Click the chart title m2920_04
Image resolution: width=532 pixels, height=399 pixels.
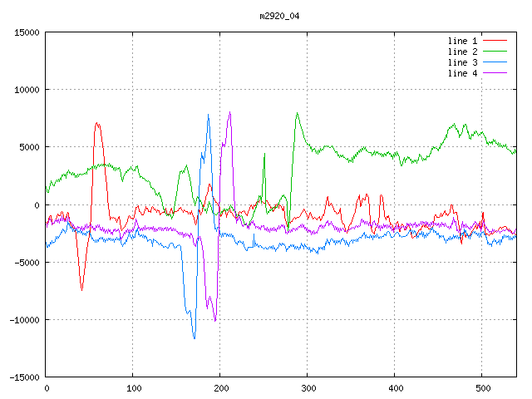[x=278, y=16]
